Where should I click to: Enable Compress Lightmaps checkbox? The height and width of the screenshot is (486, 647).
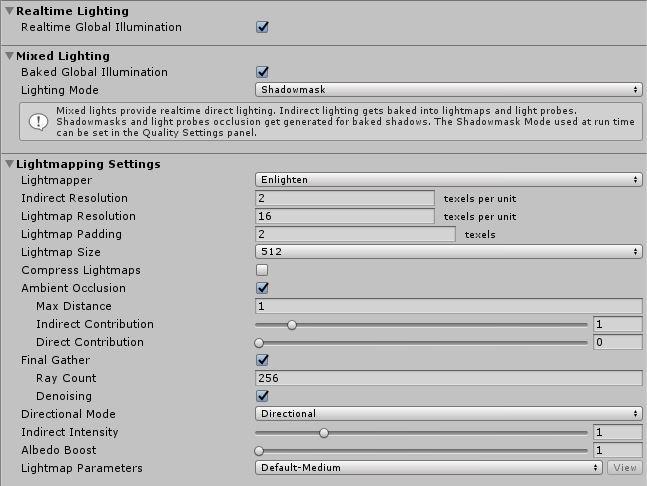(262, 270)
